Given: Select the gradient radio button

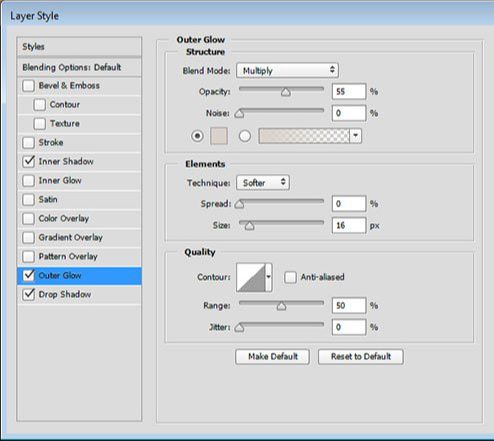Looking at the screenshot, I should [x=245, y=136].
